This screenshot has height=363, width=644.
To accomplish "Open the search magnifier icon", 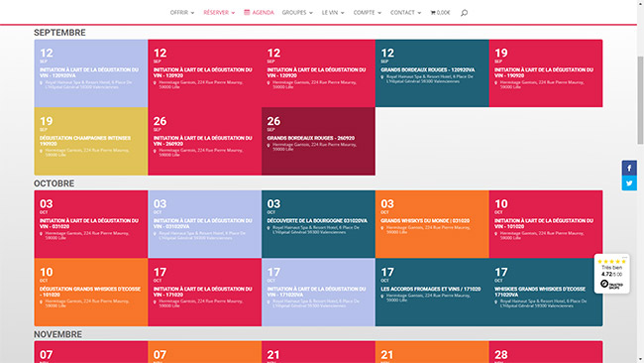I will click(464, 13).
